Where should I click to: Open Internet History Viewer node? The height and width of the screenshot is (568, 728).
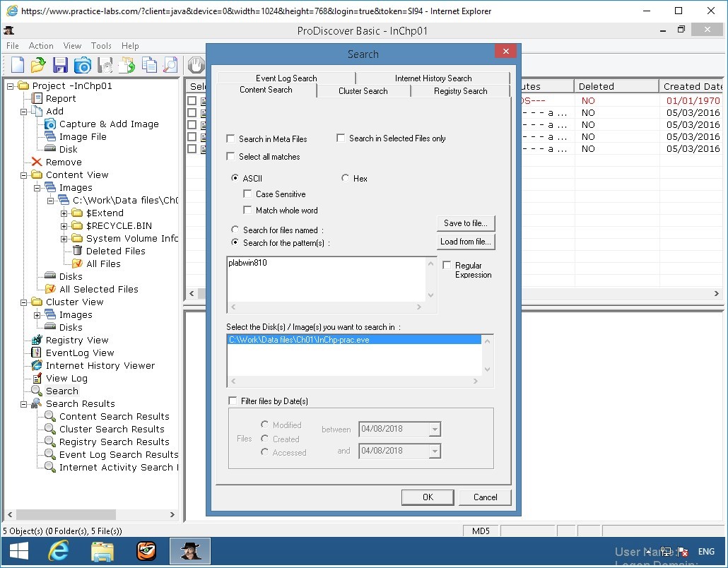point(100,366)
